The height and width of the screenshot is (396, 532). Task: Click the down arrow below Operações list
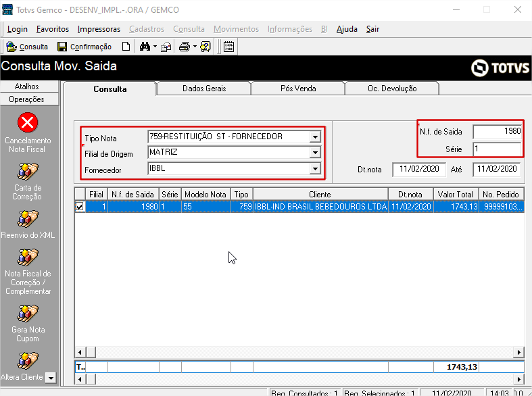click(51, 377)
